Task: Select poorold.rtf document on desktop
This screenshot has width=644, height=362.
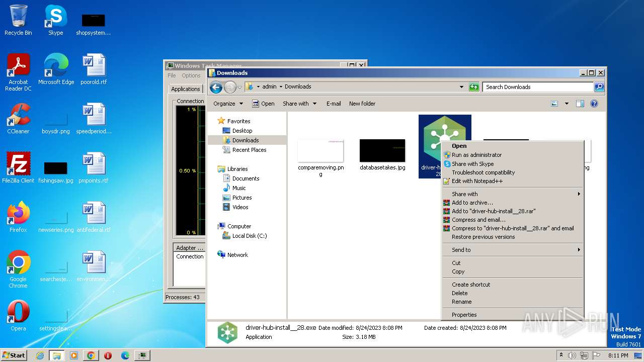Action: (94, 69)
